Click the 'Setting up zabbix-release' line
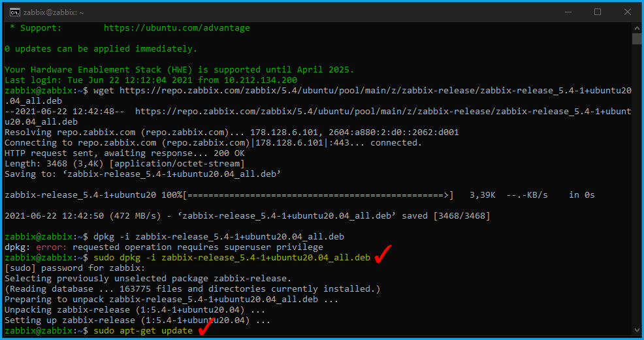 click(x=138, y=320)
